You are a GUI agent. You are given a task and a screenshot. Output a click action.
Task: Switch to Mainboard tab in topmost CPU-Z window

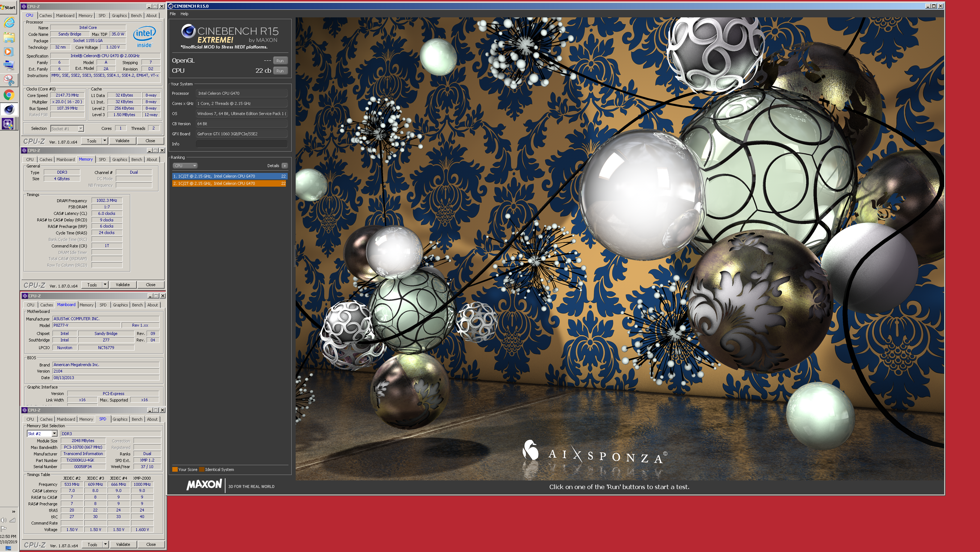65,16
